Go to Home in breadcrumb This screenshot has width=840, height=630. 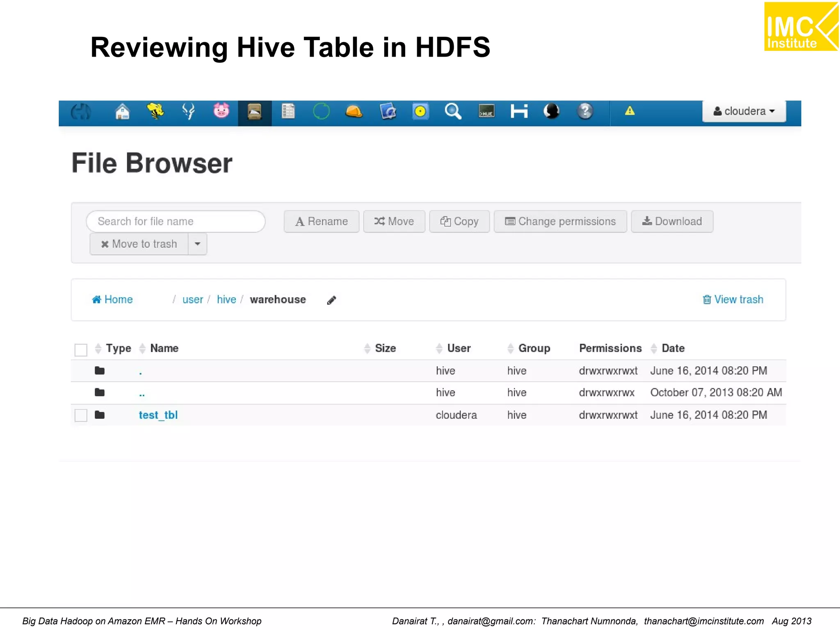pos(112,300)
